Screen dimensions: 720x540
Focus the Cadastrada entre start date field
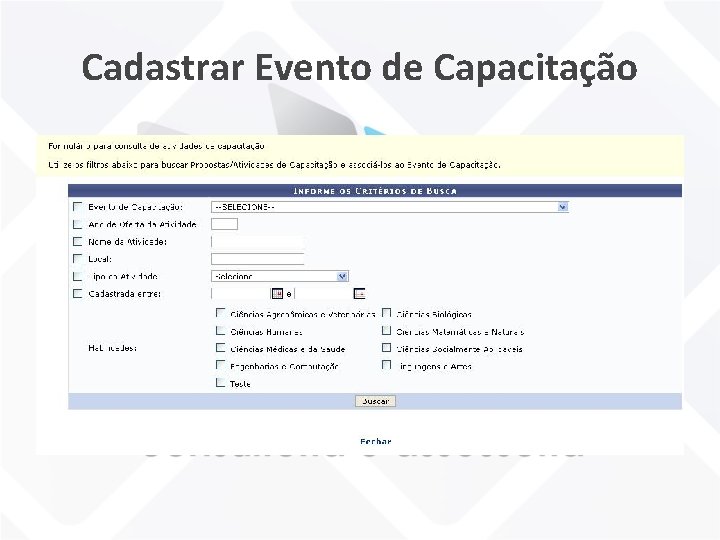coord(241,293)
